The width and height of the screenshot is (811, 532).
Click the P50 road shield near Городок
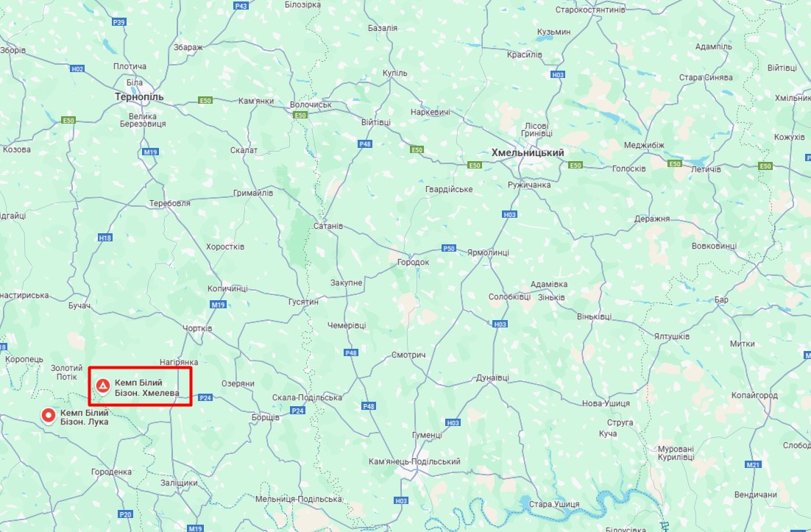449,248
